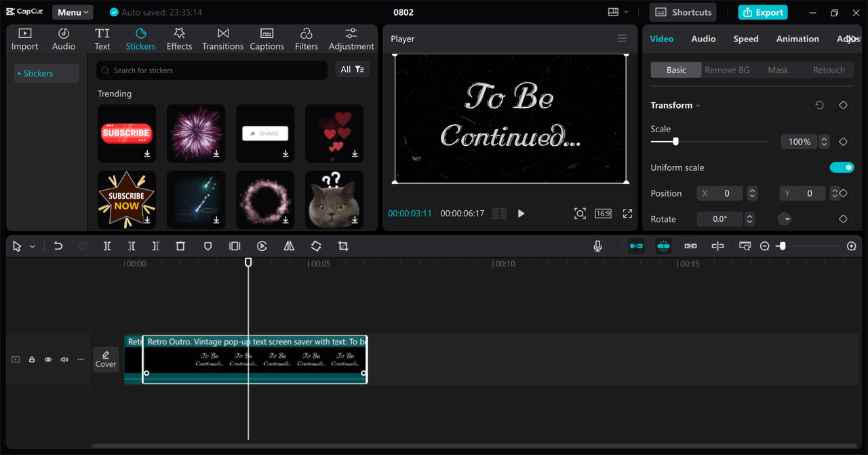
Task: Reset the Transform settings
Action: (x=819, y=105)
